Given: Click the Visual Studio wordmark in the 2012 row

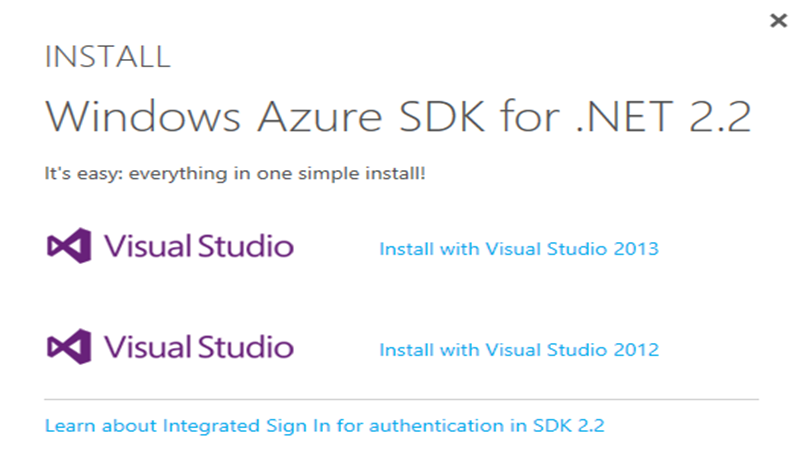Looking at the screenshot, I should [198, 347].
